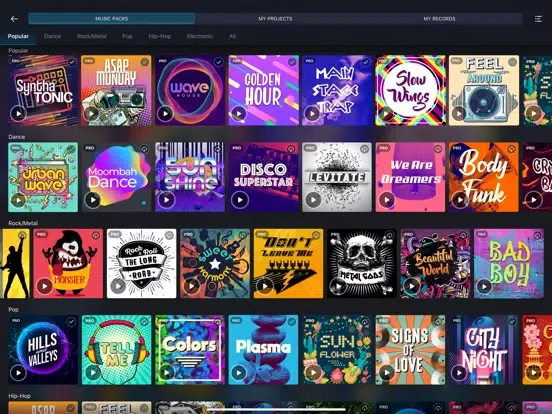This screenshot has height=414, width=552.
Task: Download the Body Funk pack
Action: point(512,149)
